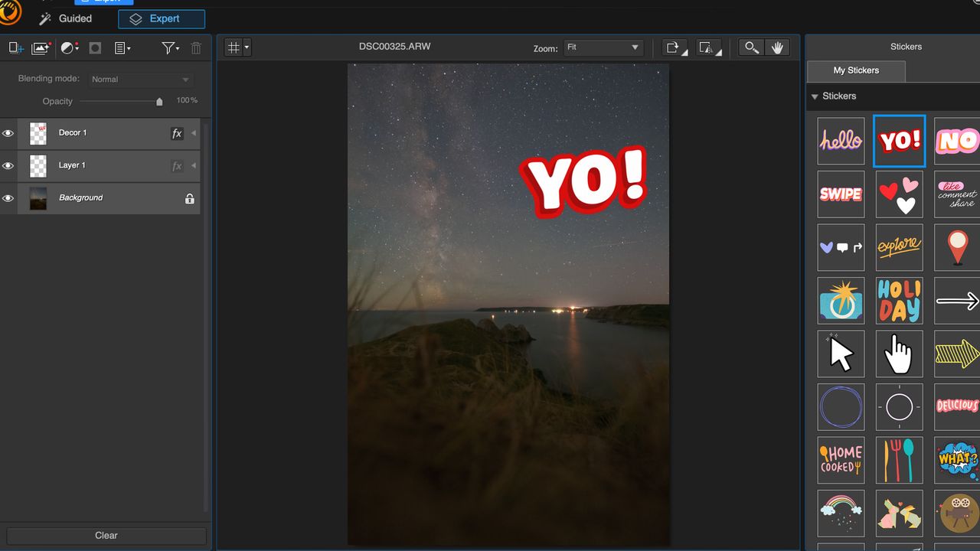Collapse the Stickers section triangle
Image resolution: width=980 pixels, height=551 pixels.
click(x=815, y=96)
